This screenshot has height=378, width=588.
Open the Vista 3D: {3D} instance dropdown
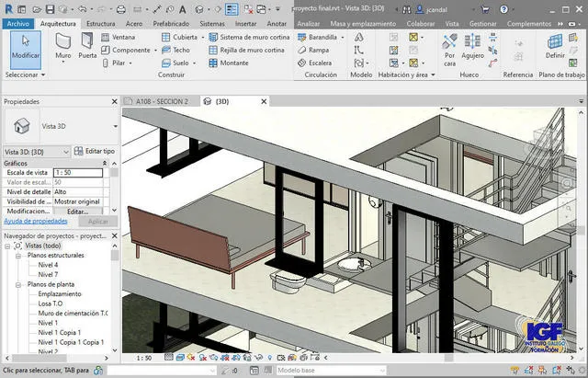click(x=37, y=152)
